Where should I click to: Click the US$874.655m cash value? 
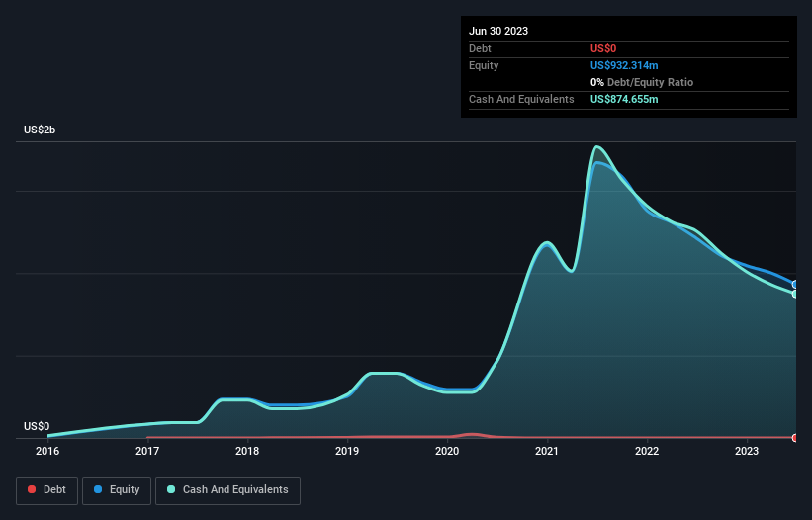(x=624, y=99)
